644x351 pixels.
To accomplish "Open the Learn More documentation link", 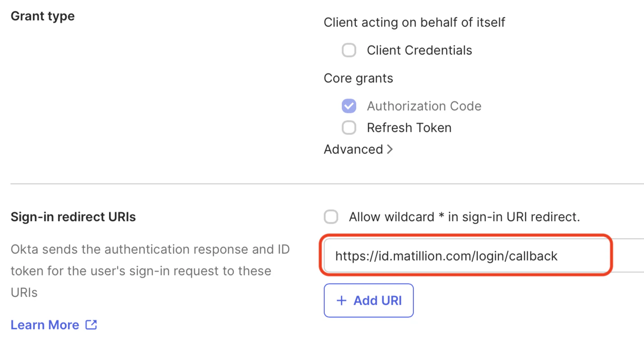I will coord(45,324).
